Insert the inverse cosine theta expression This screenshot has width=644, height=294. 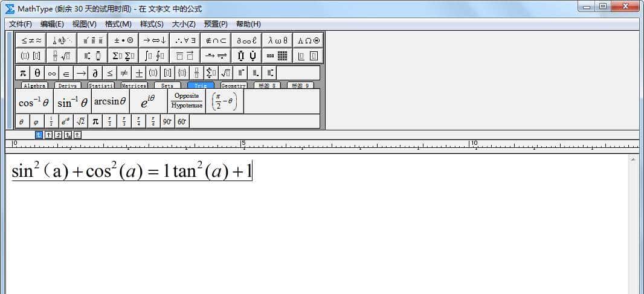(x=34, y=102)
